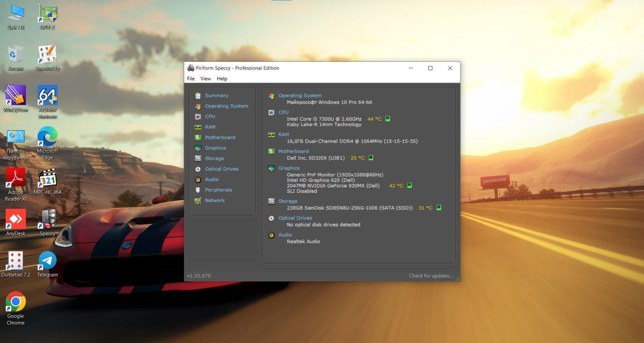
Task: Open Adobe Reader XI shortcut
Action: [x=16, y=185]
